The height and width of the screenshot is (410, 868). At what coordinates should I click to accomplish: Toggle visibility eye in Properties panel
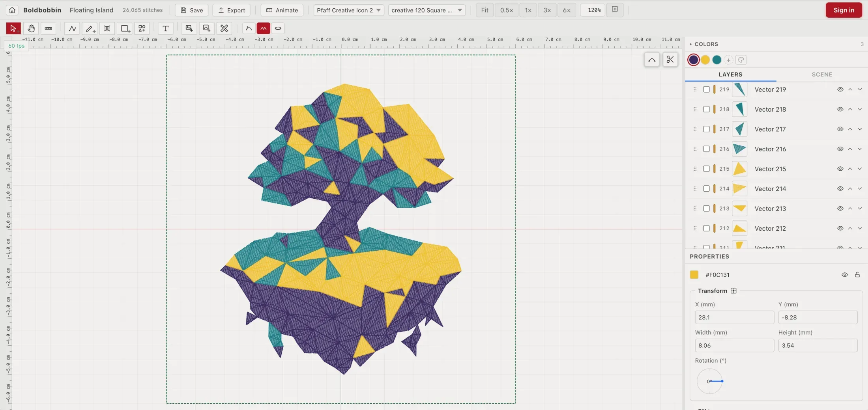pyautogui.click(x=845, y=275)
